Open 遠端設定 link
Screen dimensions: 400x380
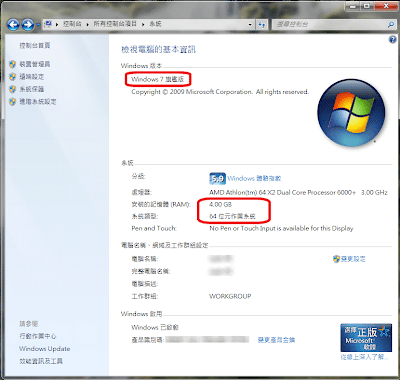coord(32,77)
